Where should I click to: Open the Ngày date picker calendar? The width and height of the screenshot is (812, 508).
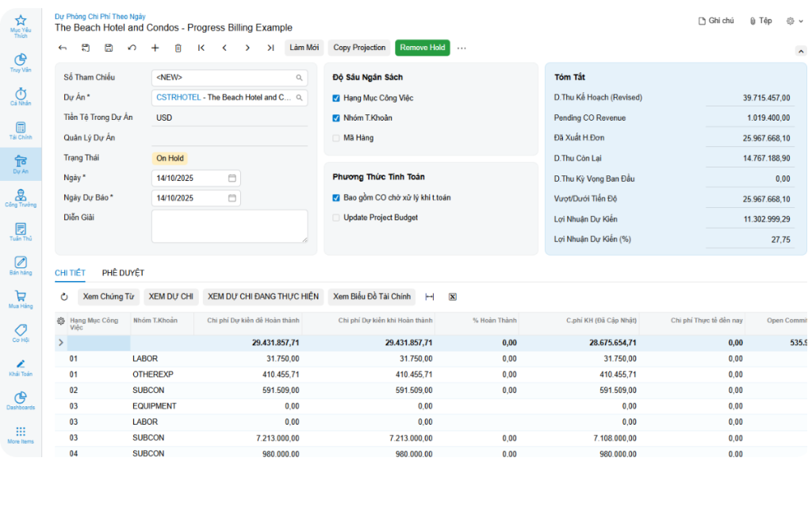(x=232, y=178)
